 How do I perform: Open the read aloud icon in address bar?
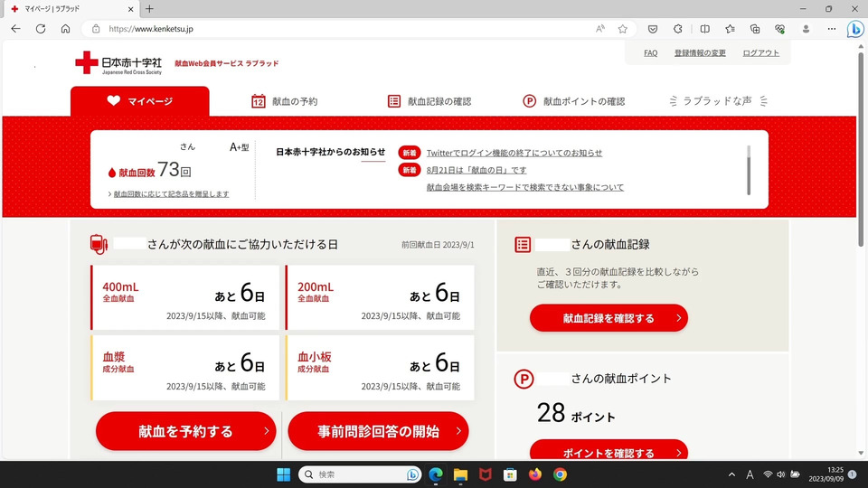pos(600,29)
